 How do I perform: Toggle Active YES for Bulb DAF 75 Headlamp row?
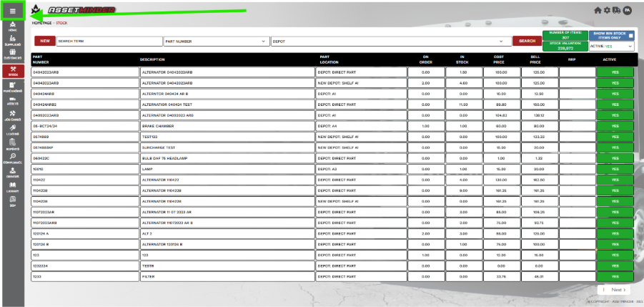(x=615, y=158)
